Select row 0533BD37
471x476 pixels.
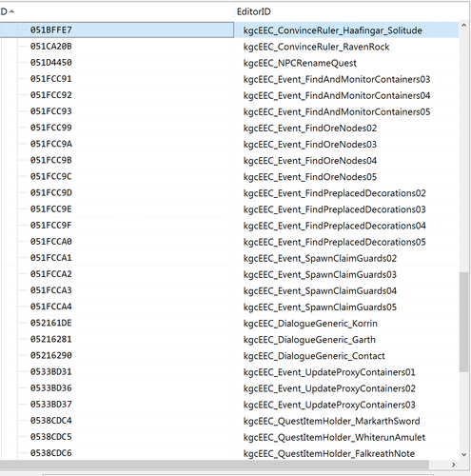point(51,405)
